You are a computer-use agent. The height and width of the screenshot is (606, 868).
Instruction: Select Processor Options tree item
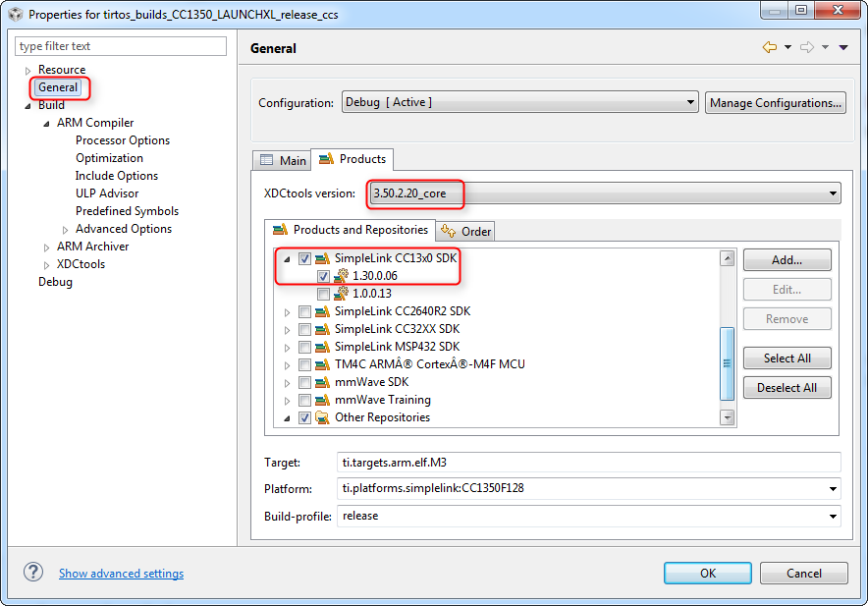[x=123, y=140]
